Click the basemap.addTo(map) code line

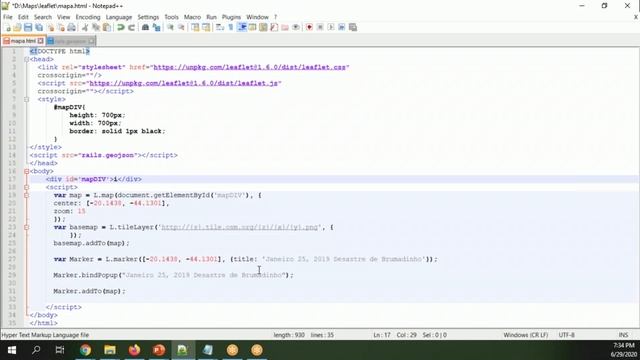pyautogui.click(x=91, y=243)
